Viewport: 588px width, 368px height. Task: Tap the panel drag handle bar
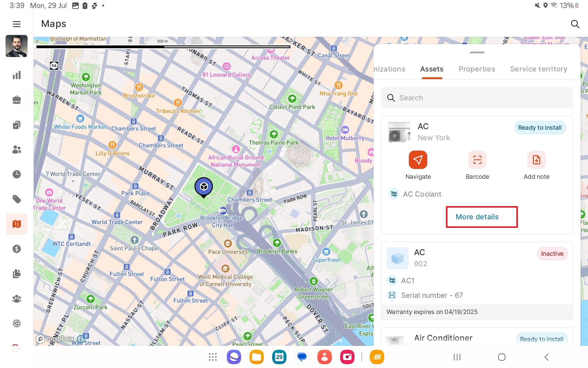477,52
